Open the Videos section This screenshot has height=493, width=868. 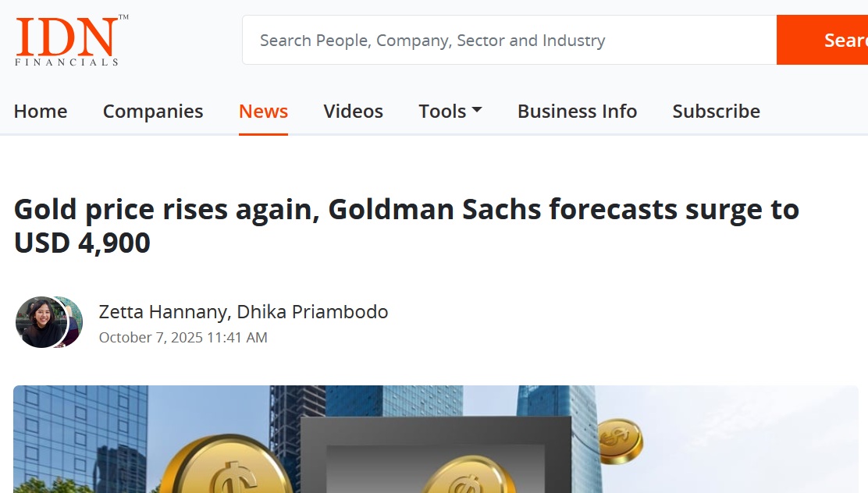[353, 112]
